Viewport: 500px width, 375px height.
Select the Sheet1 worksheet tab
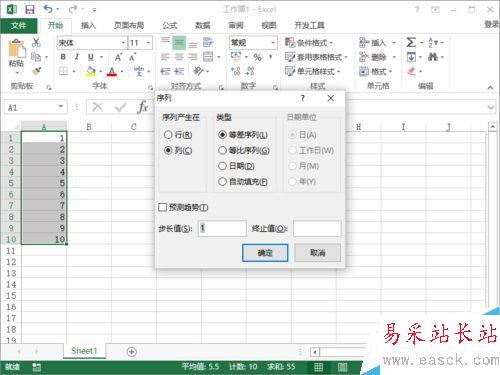click(x=84, y=351)
